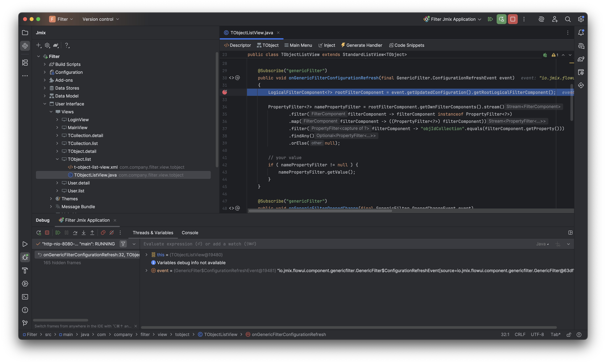The width and height of the screenshot is (606, 364).
Task: Open the Filter project dropdown
Action: coord(61,19)
